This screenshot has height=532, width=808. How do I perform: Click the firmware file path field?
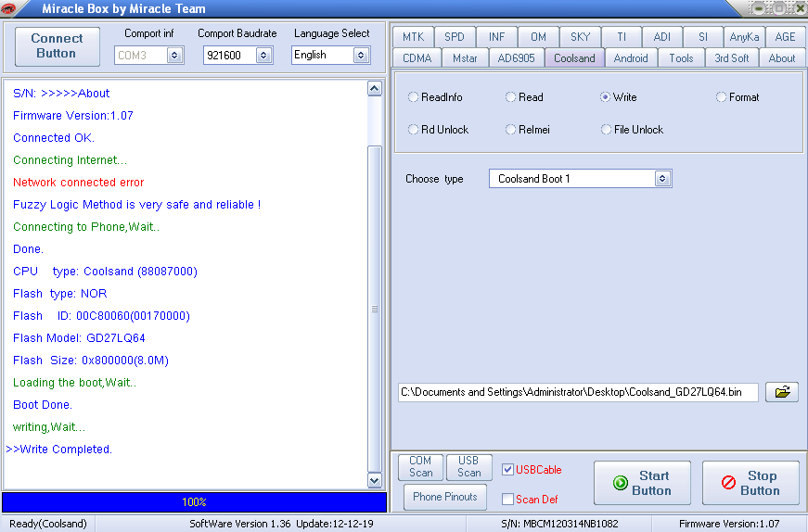pyautogui.click(x=578, y=392)
